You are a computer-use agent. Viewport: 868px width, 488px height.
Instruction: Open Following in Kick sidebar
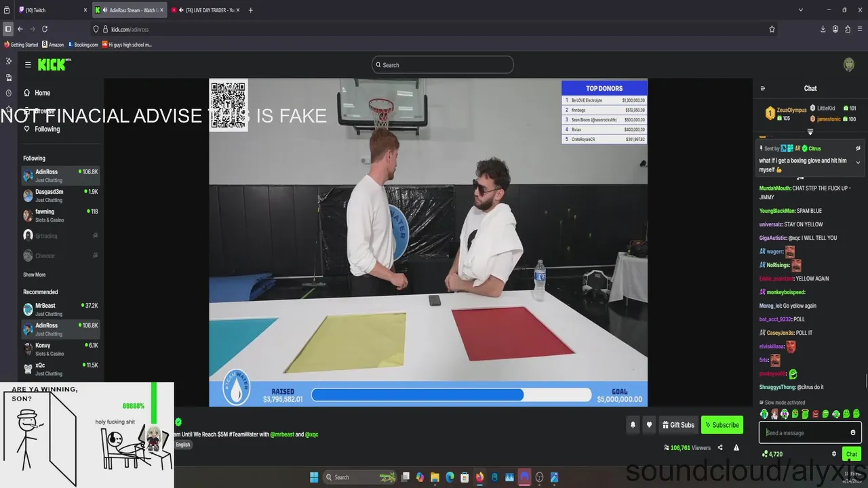(x=42, y=129)
